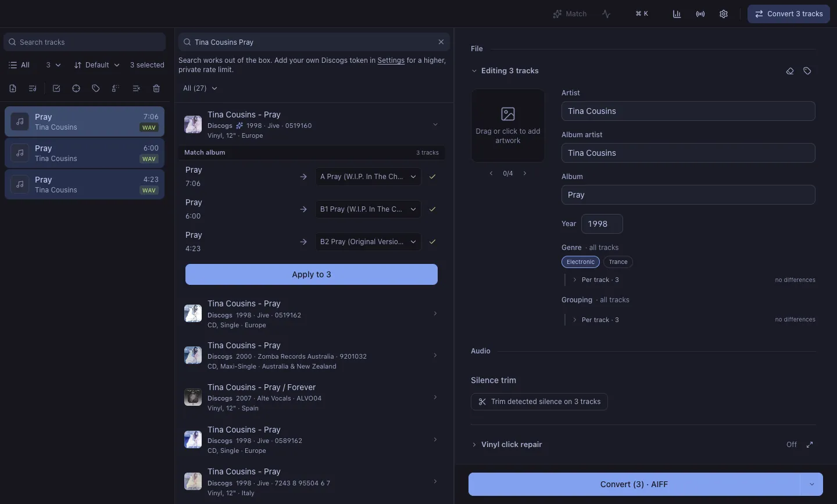Click the tag icon in the track toolbar
837x504 pixels.
tap(96, 88)
